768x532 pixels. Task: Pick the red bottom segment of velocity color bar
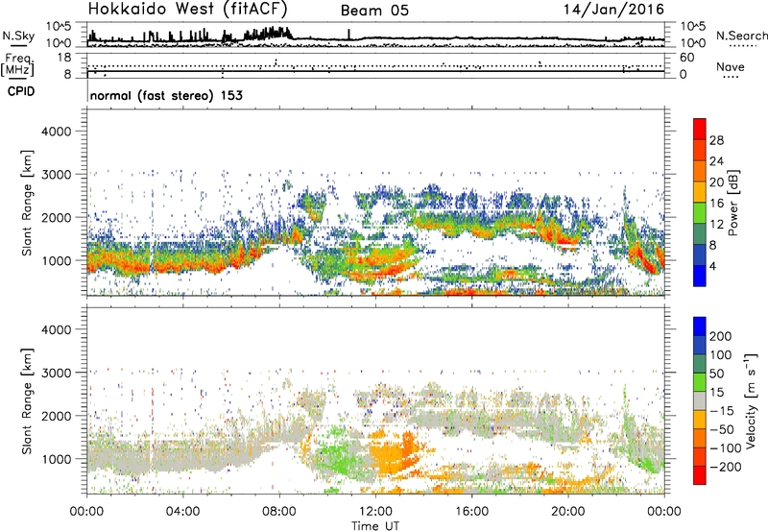(700, 475)
